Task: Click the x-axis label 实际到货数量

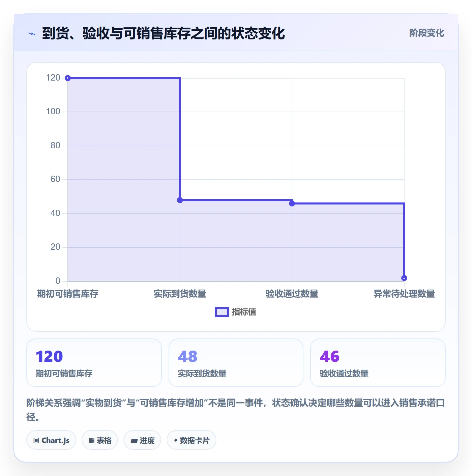Action: coord(180,294)
